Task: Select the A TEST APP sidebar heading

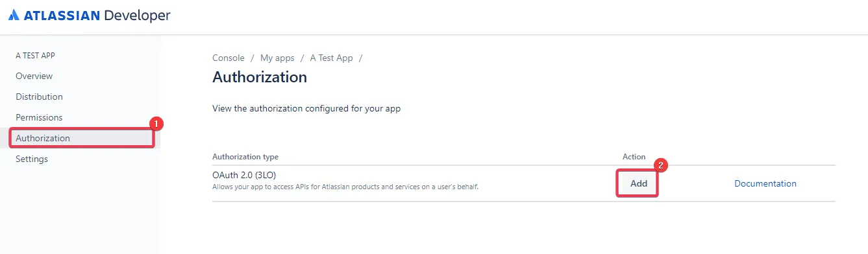Action: pyautogui.click(x=35, y=56)
